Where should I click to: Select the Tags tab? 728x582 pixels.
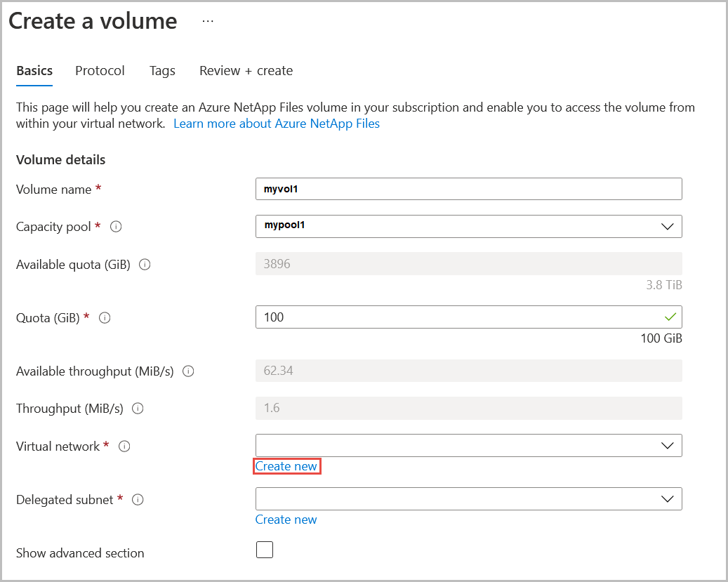click(162, 70)
